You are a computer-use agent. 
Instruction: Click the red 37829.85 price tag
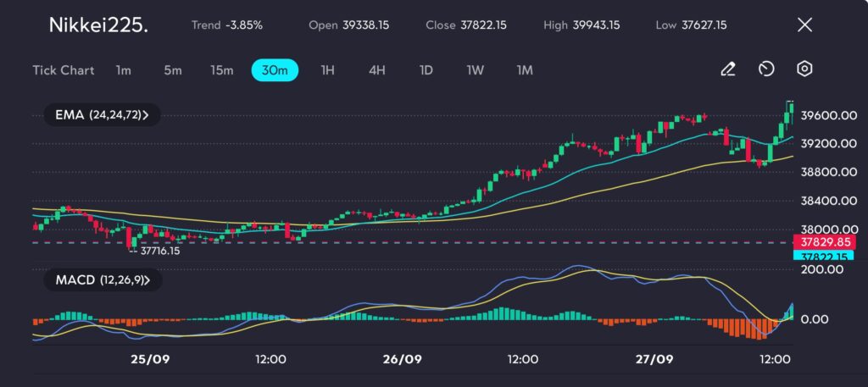[825, 241]
